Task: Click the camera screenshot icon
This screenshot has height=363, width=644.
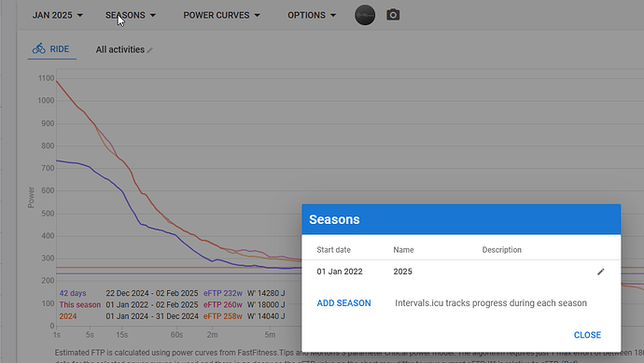Action: tap(393, 15)
